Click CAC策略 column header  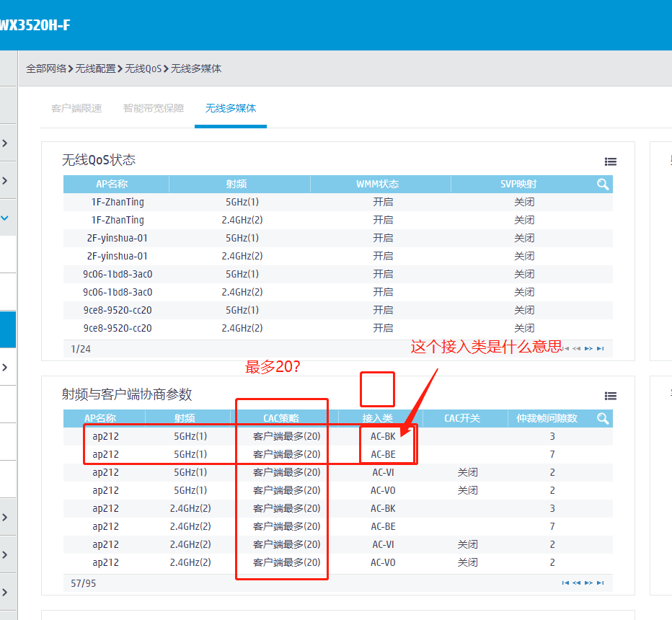pyautogui.click(x=281, y=419)
